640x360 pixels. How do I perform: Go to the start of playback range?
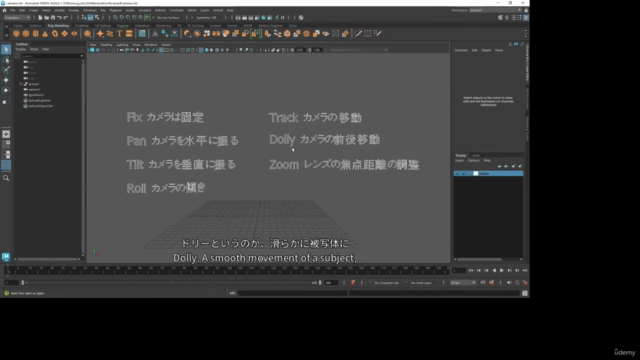click(x=471, y=270)
